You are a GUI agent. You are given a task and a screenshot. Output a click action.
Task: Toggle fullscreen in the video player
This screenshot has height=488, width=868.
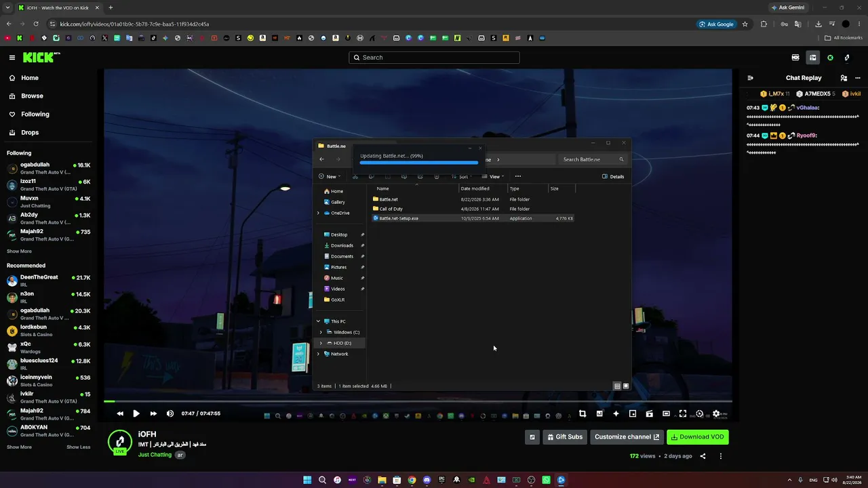(x=683, y=413)
